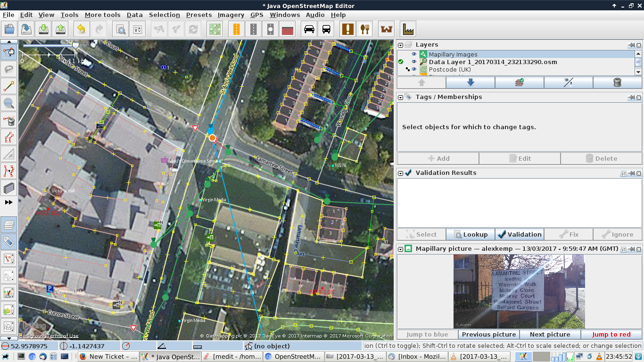Toggle Postcode (UK) layer visibility
644x362 pixels.
click(x=414, y=69)
